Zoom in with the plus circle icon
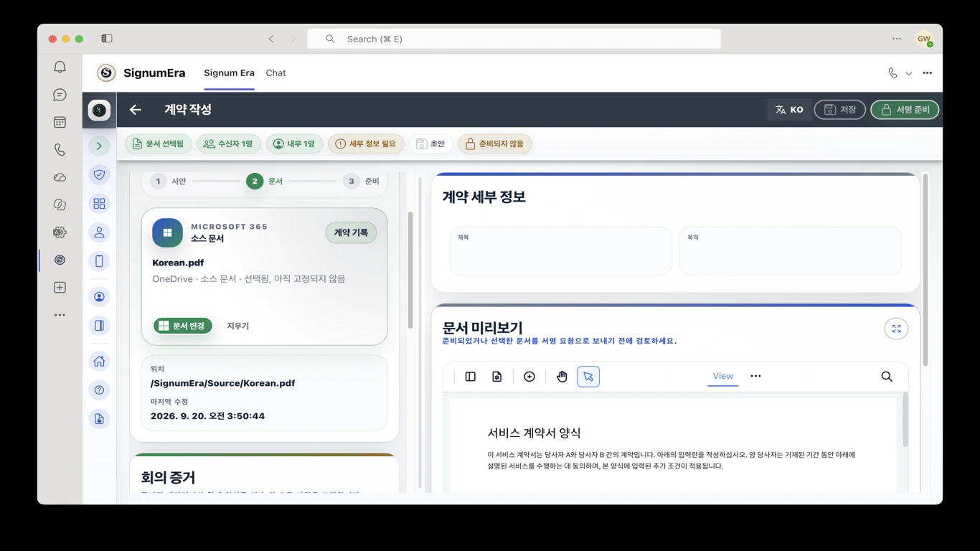This screenshot has width=980, height=551. [529, 377]
